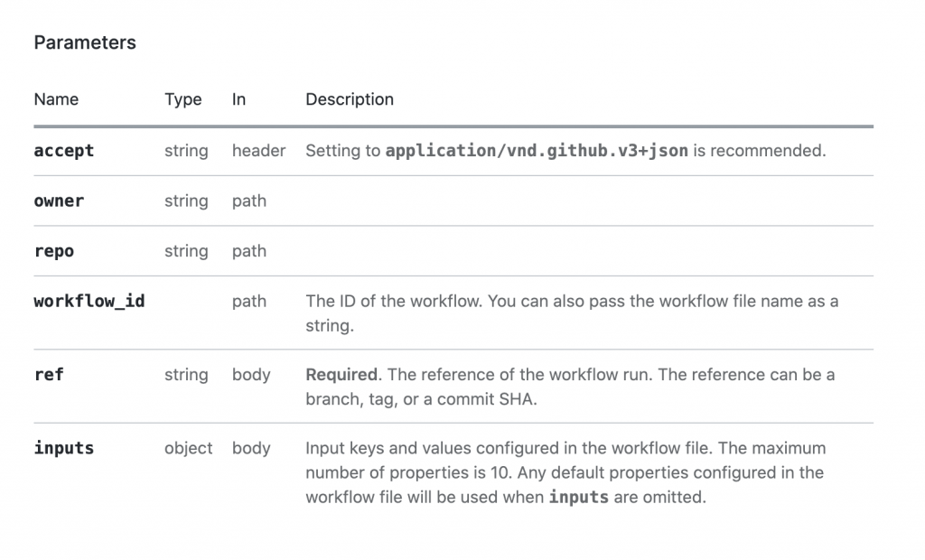
Task: Click the body value in ref row
Action: click(251, 375)
